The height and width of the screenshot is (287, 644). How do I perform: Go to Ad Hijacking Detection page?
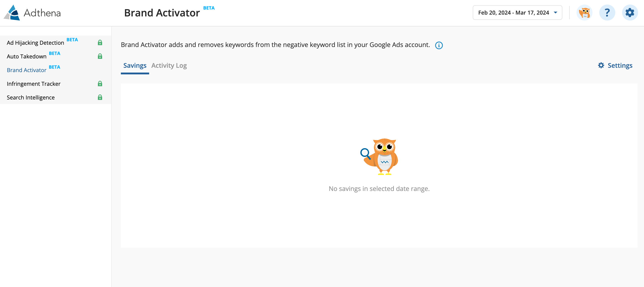[36, 43]
